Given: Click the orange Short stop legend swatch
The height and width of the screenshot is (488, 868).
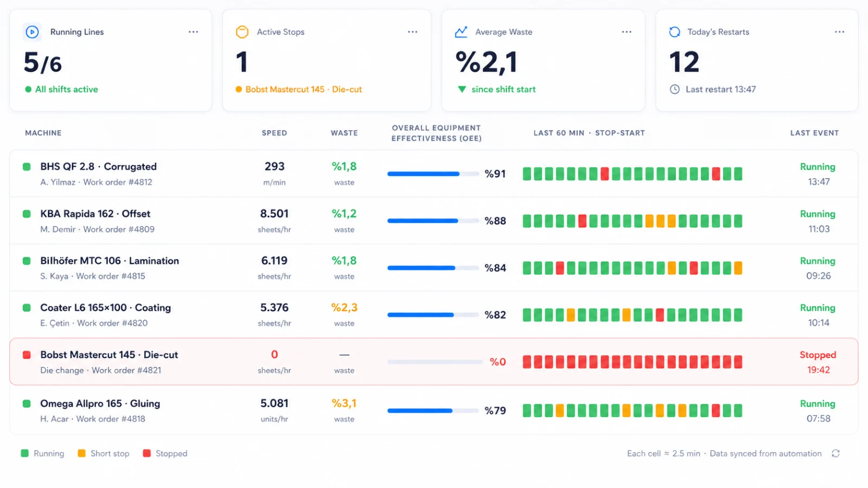Looking at the screenshot, I should [x=81, y=453].
